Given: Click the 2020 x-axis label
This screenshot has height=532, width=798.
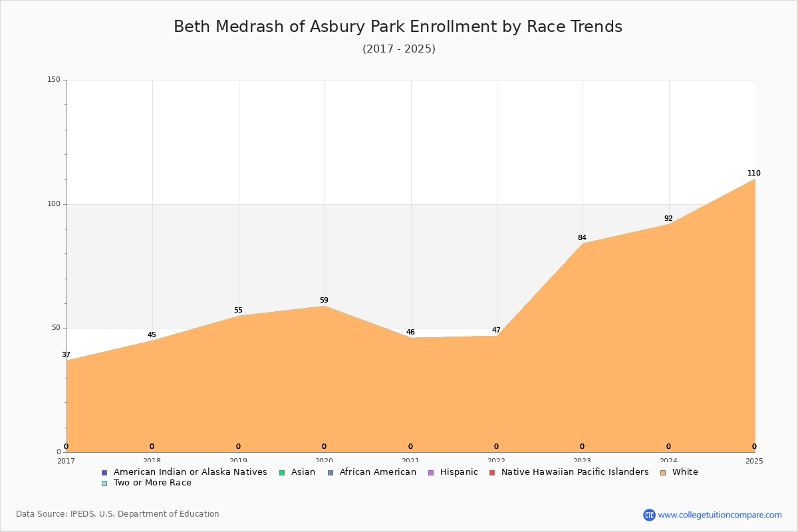Looking at the screenshot, I should pos(324,461).
